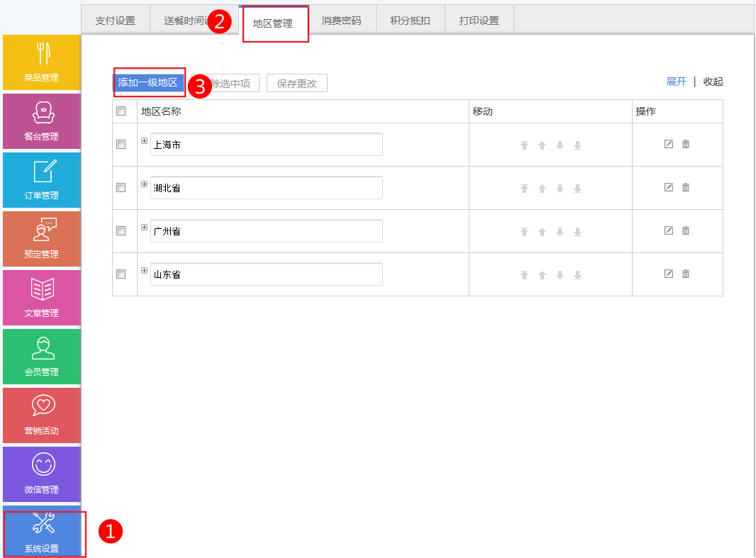Expand the 广州省 plus toggle

click(144, 228)
